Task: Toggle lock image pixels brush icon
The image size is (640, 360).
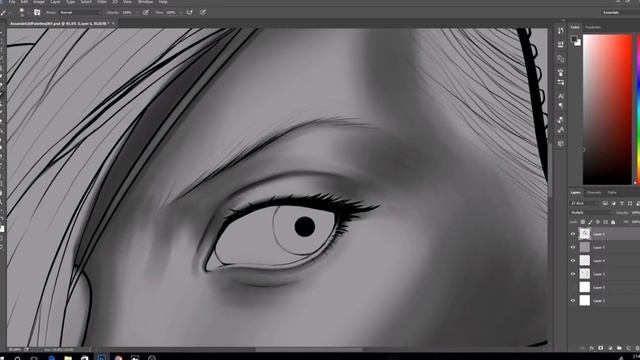Action: coord(591,222)
